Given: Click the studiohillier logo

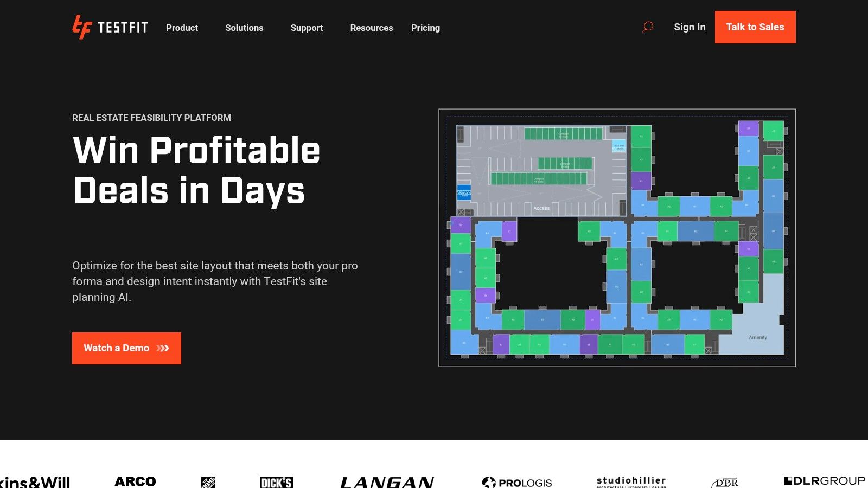Looking at the screenshot, I should pyautogui.click(x=631, y=482).
